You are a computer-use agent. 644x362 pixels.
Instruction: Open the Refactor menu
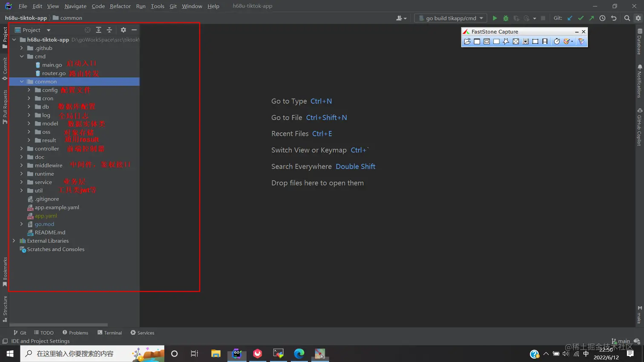(120, 6)
